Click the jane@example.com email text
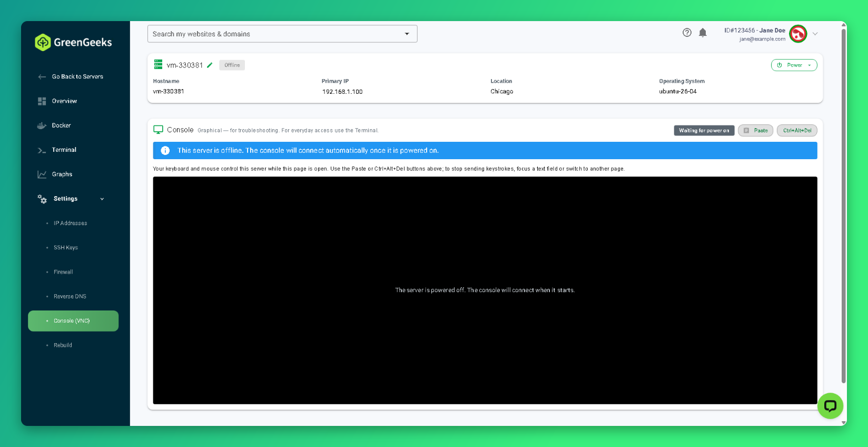Image resolution: width=868 pixels, height=447 pixels. pos(762,39)
